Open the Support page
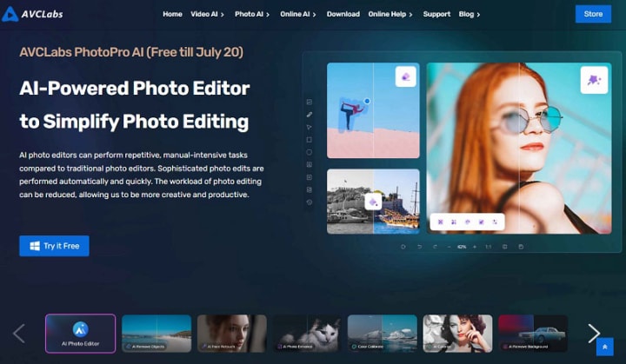Image resolution: width=626 pixels, height=364 pixels. click(436, 14)
